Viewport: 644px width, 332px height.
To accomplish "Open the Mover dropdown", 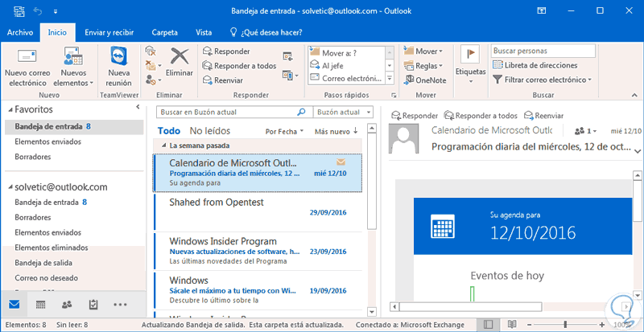I will [x=423, y=51].
